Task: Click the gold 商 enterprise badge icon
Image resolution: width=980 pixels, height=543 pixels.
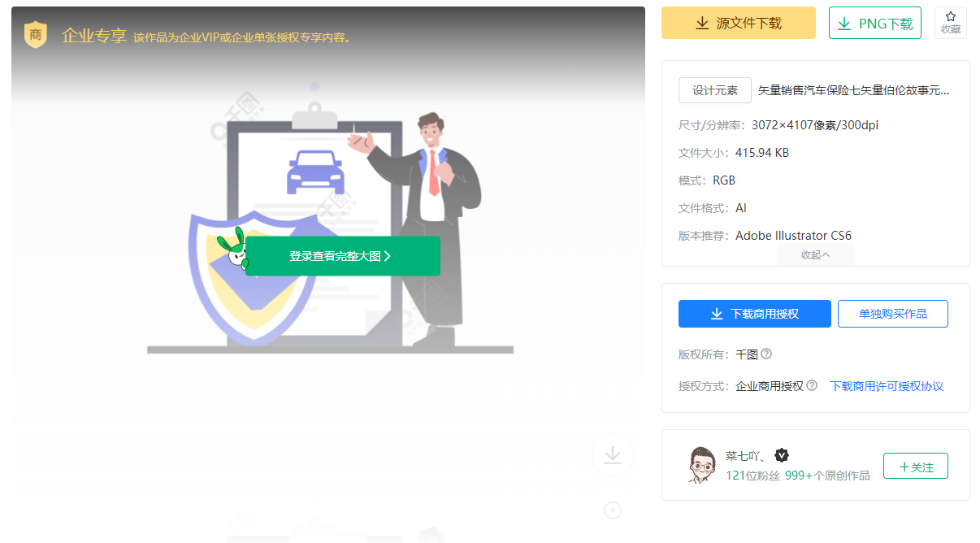Action: coord(35,35)
